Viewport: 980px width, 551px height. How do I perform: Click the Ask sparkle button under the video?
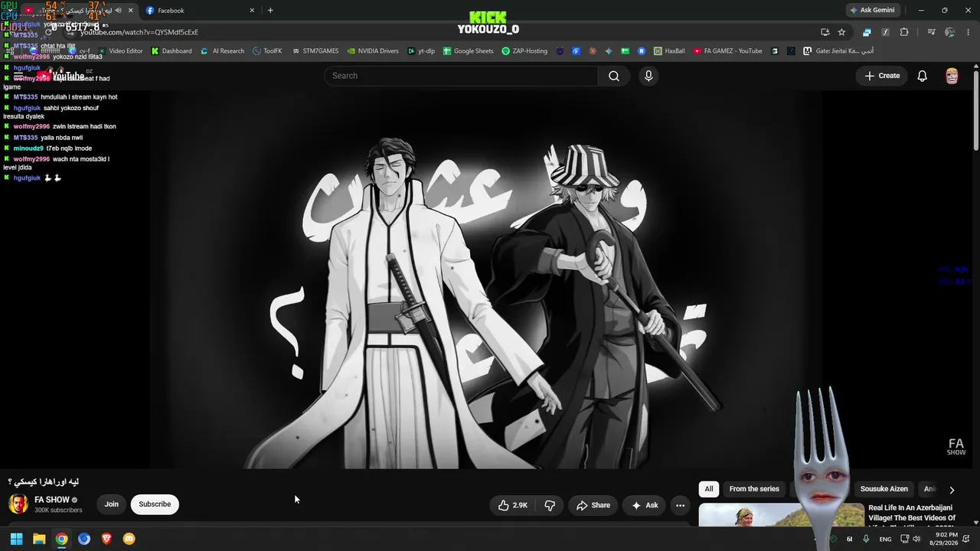click(645, 505)
